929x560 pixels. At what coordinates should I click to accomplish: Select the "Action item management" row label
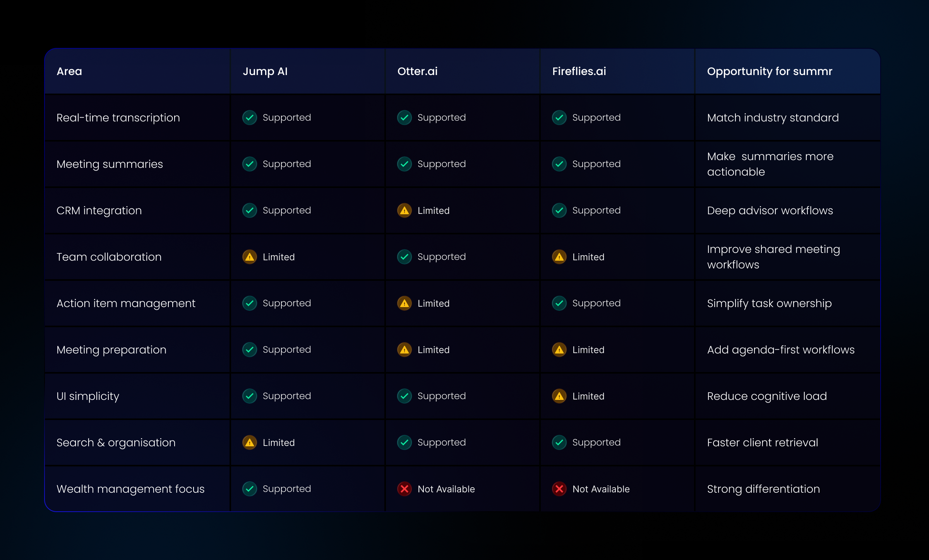126,304
